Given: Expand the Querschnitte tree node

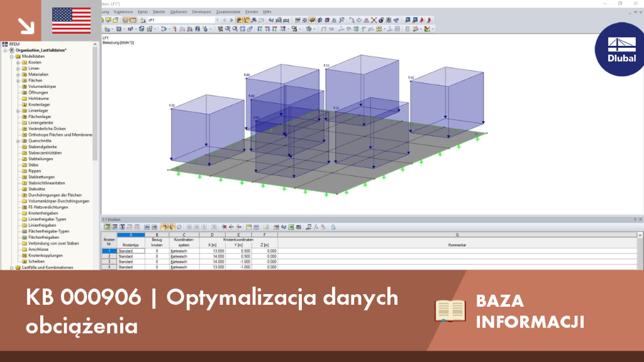Looking at the screenshot, I should (x=18, y=141).
